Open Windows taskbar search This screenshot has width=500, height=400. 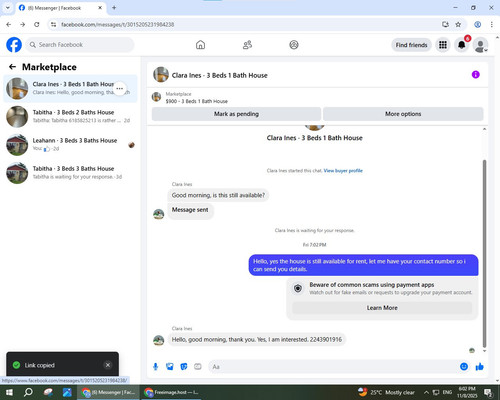point(28,392)
